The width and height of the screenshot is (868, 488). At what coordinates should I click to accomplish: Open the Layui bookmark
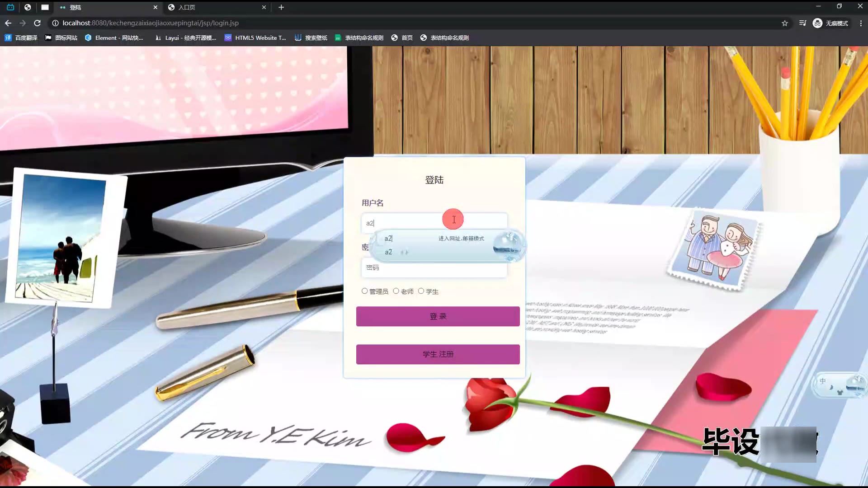coord(186,38)
